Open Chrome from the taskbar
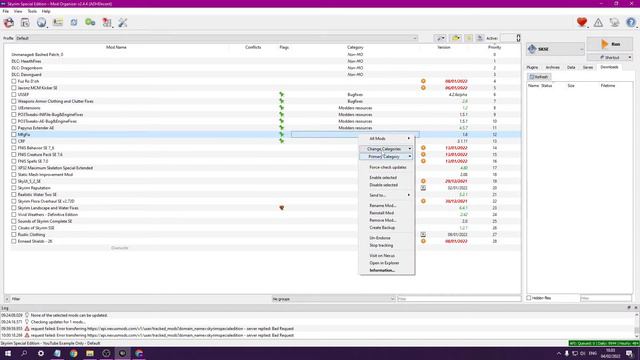The height and width of the screenshot is (360, 640). [73, 353]
